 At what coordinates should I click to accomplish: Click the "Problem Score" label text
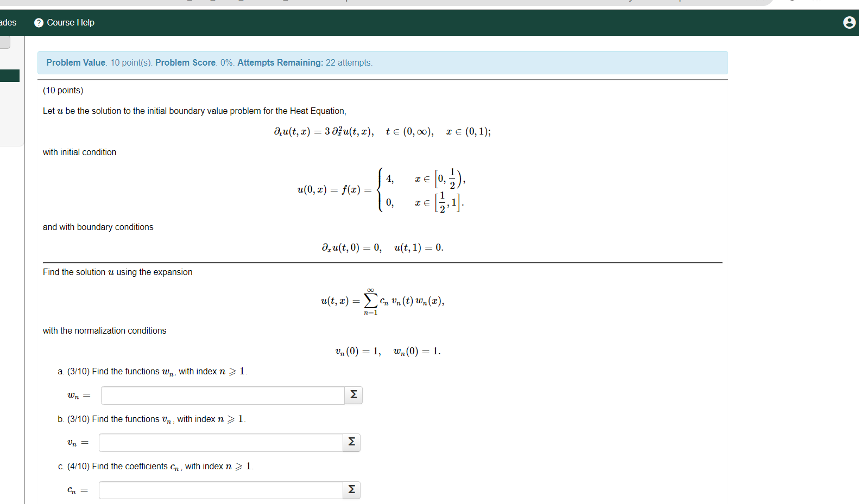pyautogui.click(x=186, y=62)
